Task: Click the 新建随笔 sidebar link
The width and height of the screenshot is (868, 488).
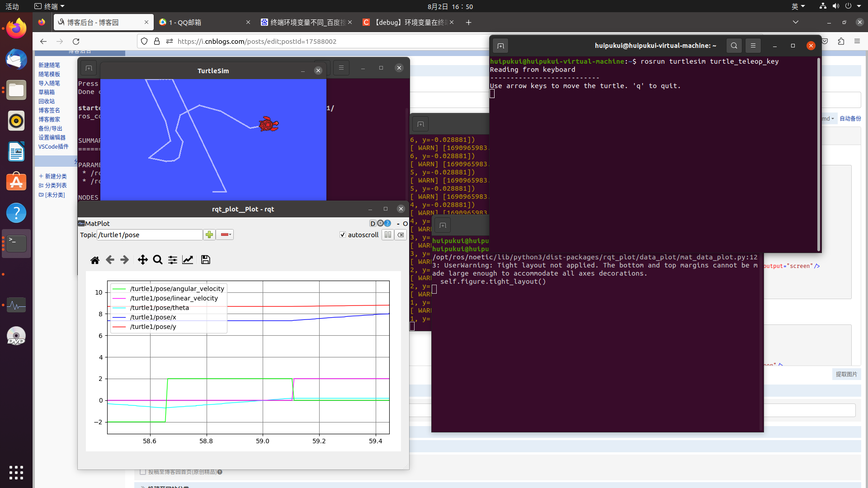Action: [x=49, y=65]
